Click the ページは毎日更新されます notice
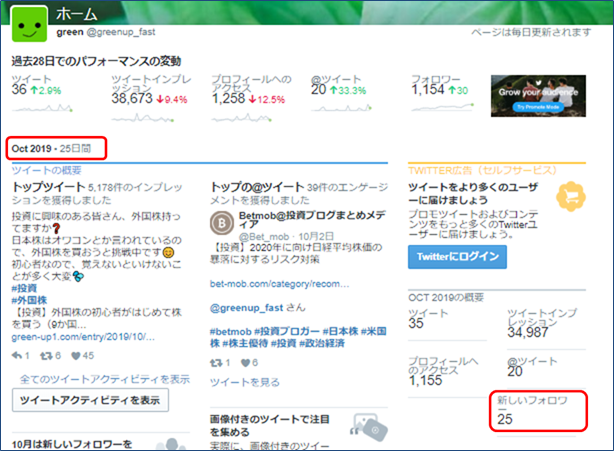Screen dimensions: 614x451 coord(531,32)
